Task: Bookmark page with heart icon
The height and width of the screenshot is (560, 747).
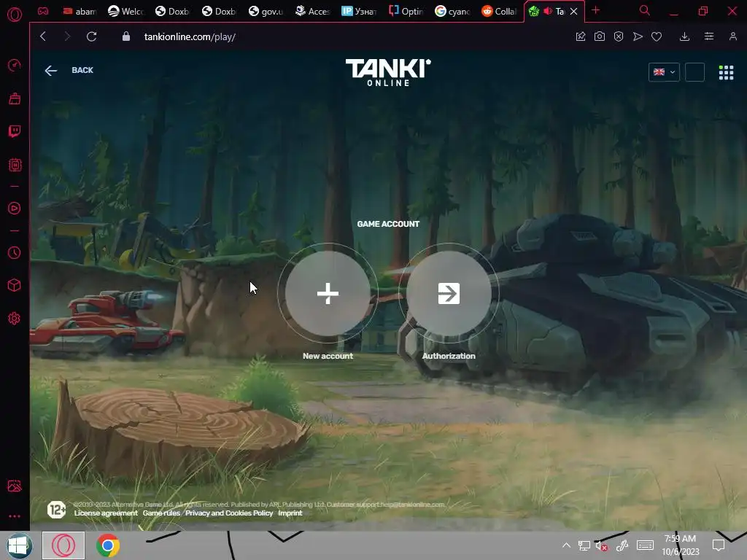Action: [x=657, y=36]
